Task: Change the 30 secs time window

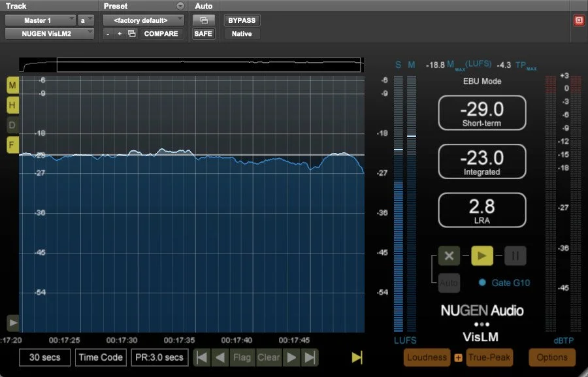Action: point(44,357)
